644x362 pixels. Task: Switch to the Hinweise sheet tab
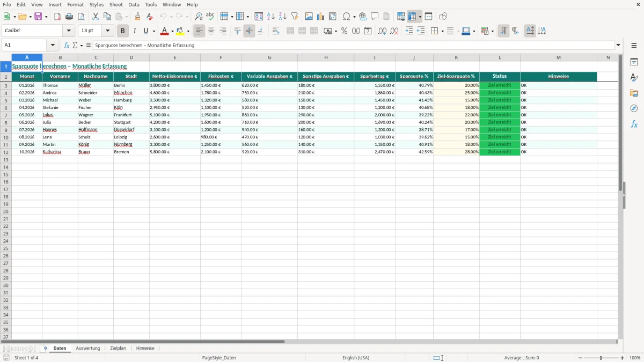pos(145,349)
